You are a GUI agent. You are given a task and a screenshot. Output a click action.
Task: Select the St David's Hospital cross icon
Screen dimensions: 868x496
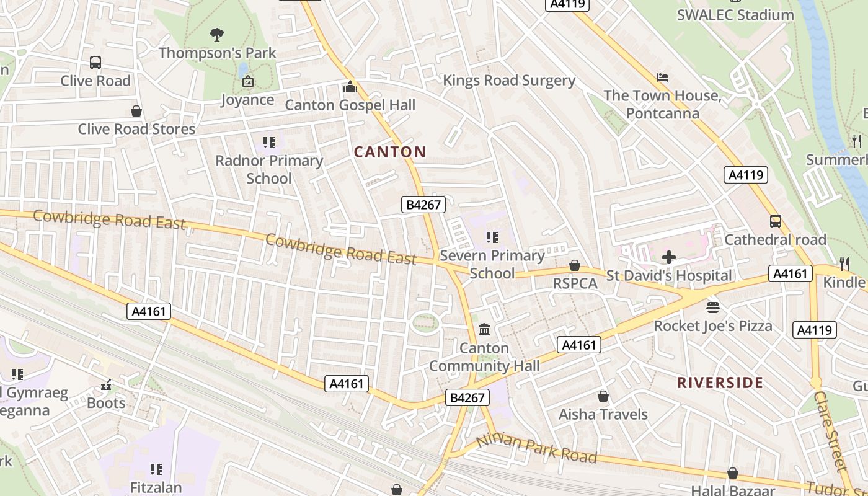[x=669, y=257]
